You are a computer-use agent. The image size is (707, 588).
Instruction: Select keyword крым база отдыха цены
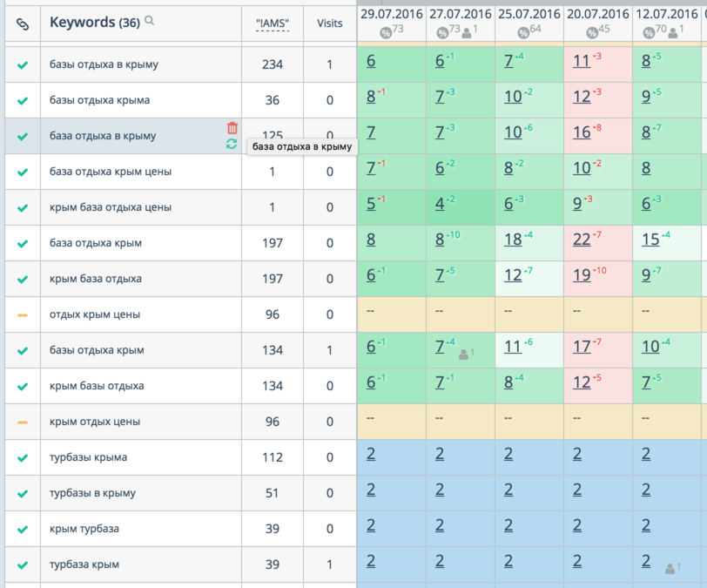pyautogui.click(x=111, y=207)
